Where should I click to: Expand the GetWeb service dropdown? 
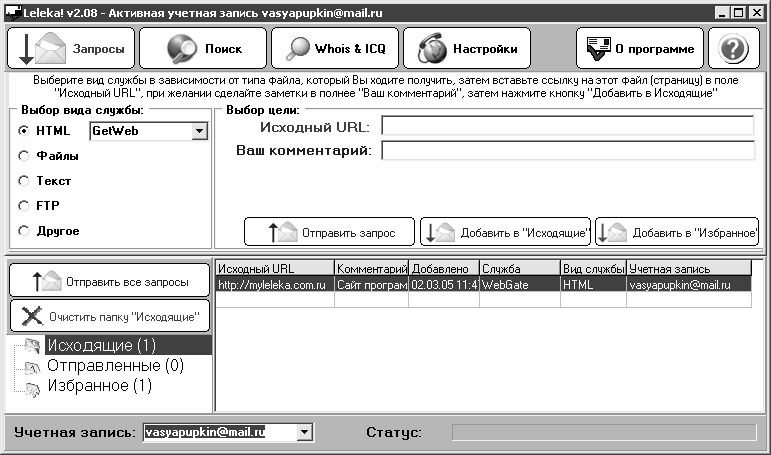coord(199,131)
